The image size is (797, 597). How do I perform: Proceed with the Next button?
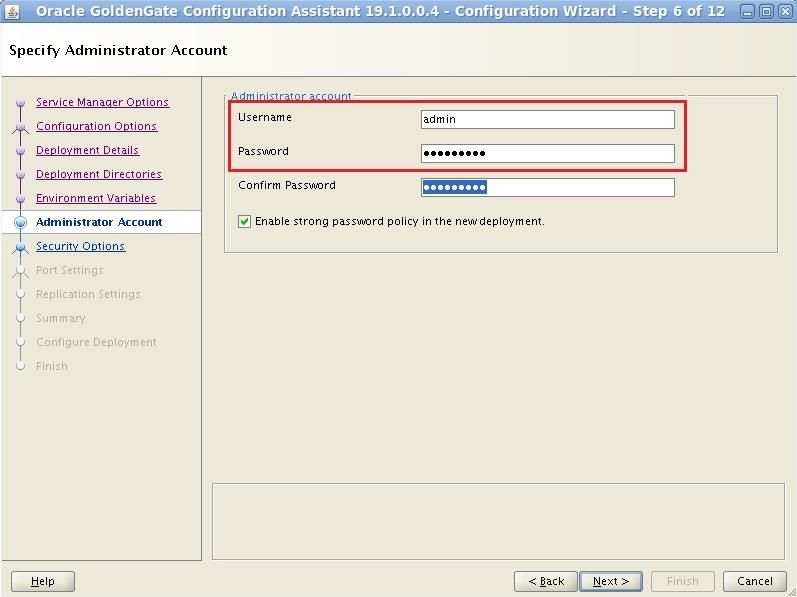tap(610, 581)
